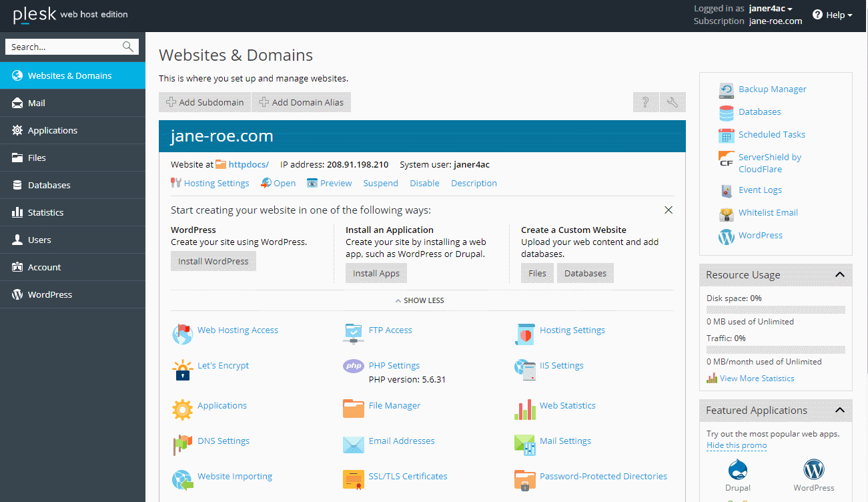Click the PHP Settings icon
Screen dimensions: 868x502
coord(353,366)
